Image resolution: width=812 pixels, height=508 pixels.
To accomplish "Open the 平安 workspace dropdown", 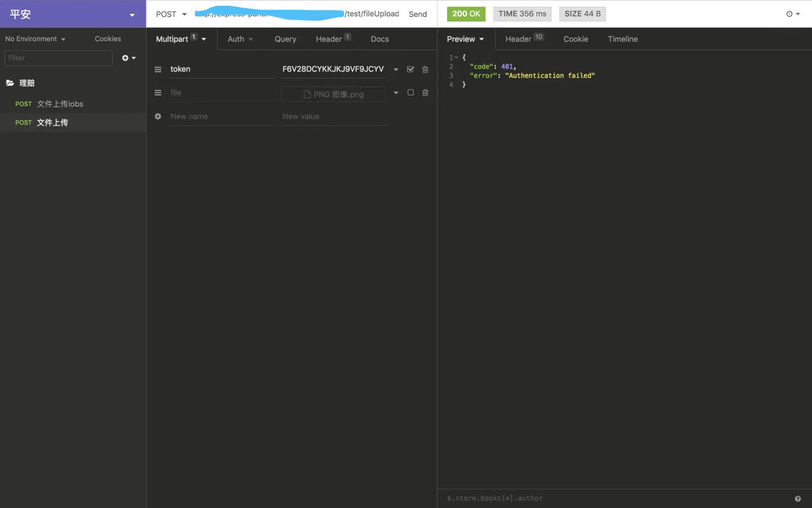I will (x=73, y=14).
